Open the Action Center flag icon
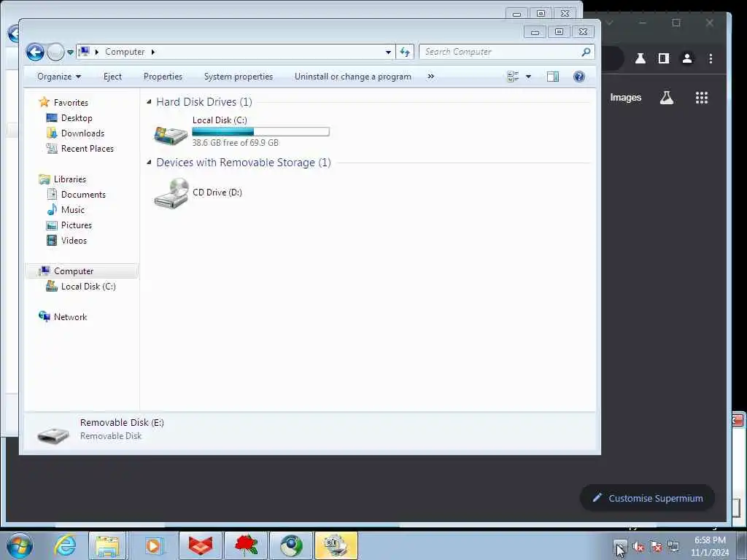The height and width of the screenshot is (560, 747). pos(656,547)
